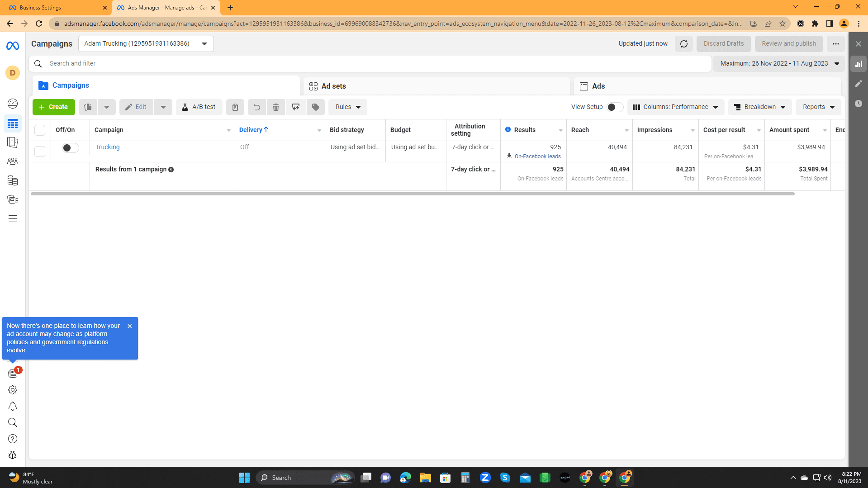Click the info icon beside Results from 1 campaign
The height and width of the screenshot is (488, 868).
(171, 170)
